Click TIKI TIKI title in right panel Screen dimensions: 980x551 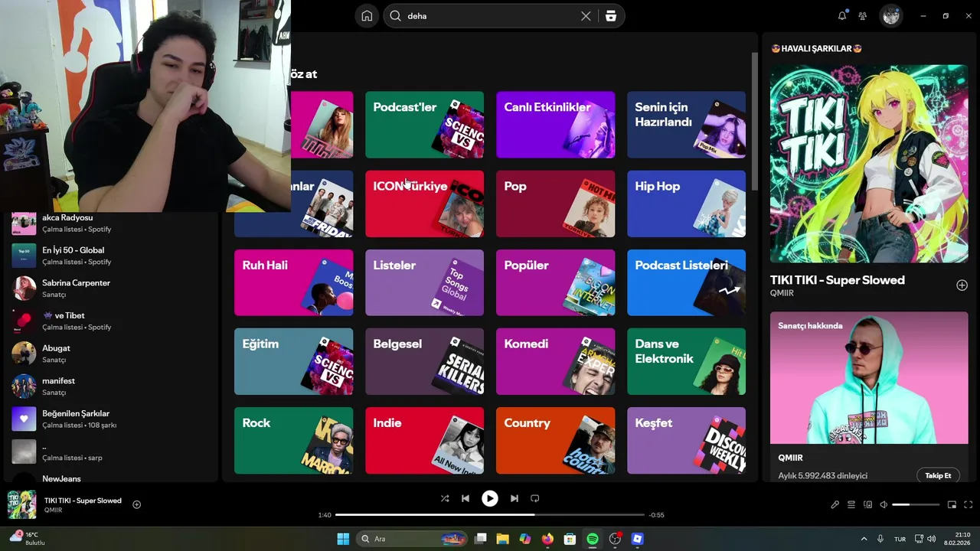coord(838,280)
